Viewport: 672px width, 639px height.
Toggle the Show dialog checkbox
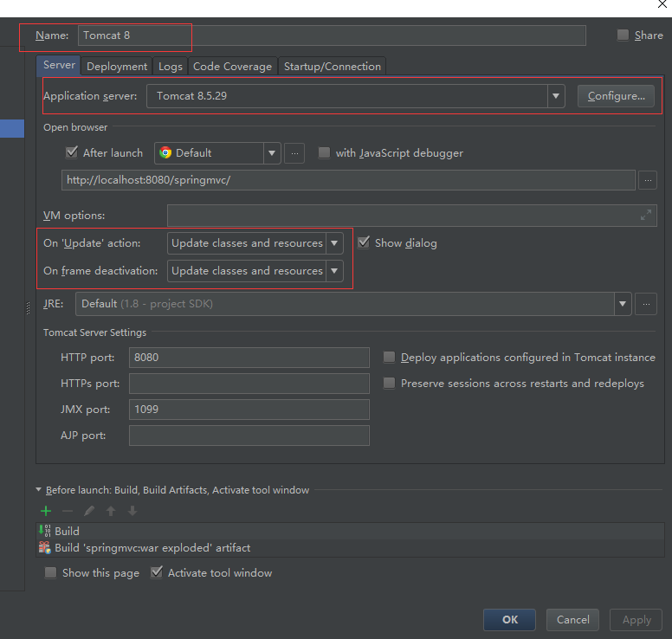[364, 242]
